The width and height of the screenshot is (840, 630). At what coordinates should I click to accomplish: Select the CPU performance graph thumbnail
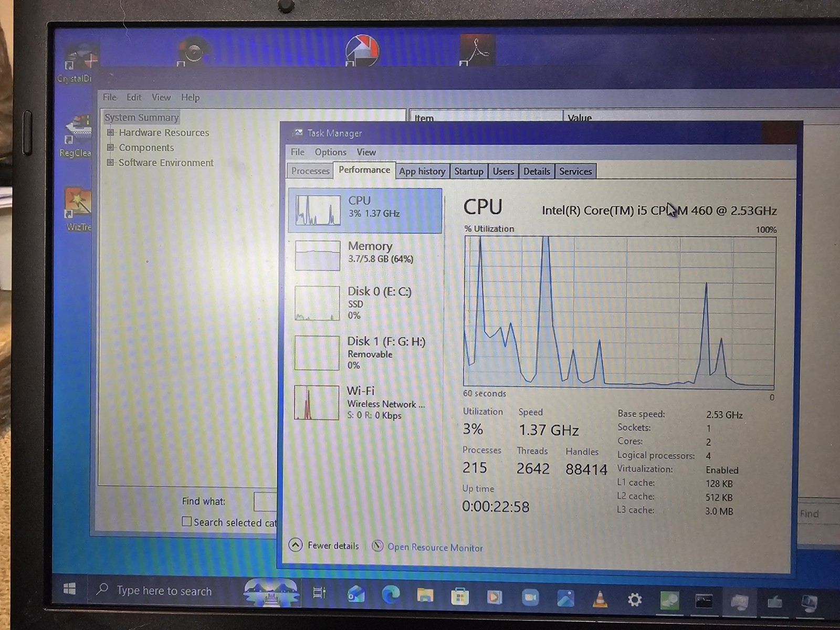pyautogui.click(x=318, y=211)
